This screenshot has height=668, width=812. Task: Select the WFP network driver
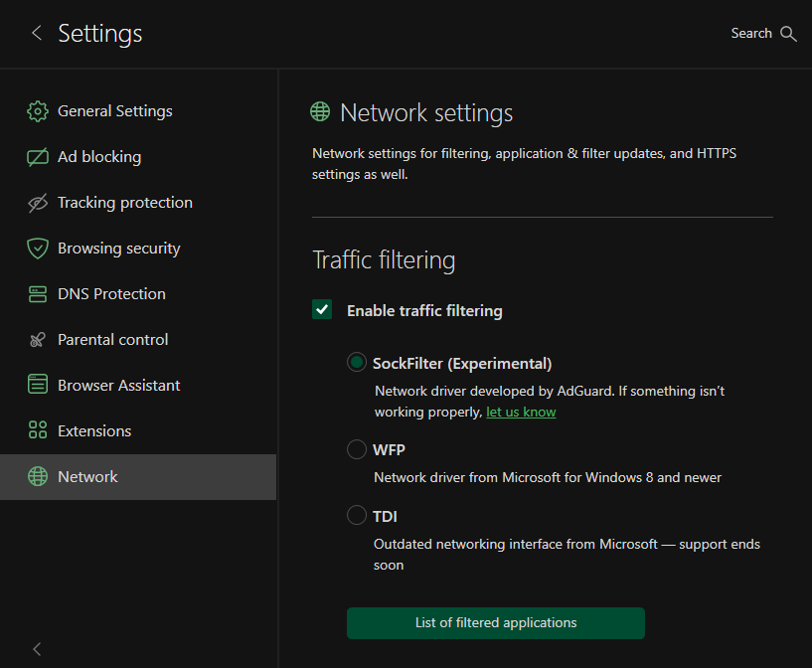tap(356, 449)
